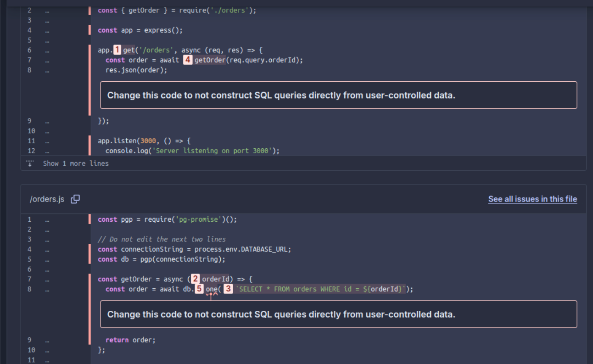The width and height of the screenshot is (593, 364).
Task: Open line options ellipsis for the app.listen line
Action: [47, 141]
